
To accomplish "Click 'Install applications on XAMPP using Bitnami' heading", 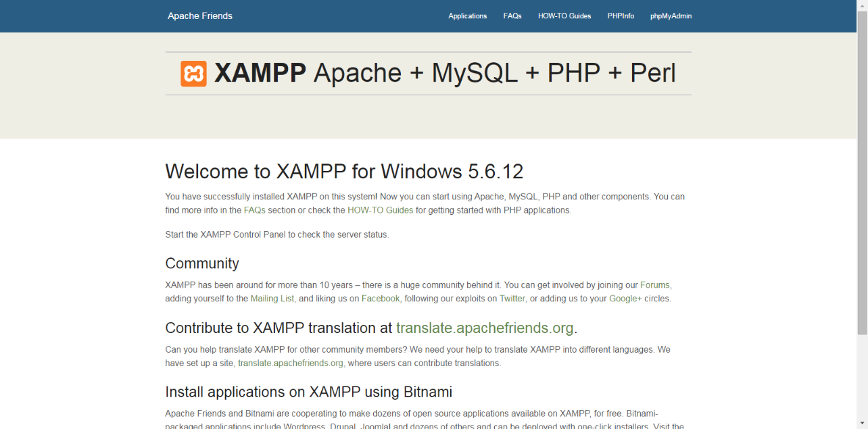I will (308, 392).
